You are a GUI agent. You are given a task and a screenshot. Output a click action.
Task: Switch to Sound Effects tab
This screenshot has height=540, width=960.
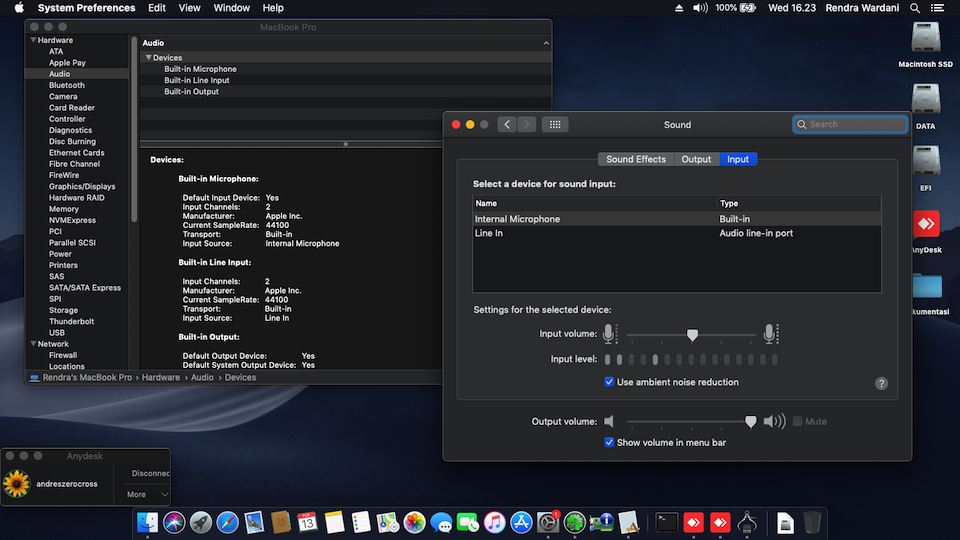coord(636,159)
